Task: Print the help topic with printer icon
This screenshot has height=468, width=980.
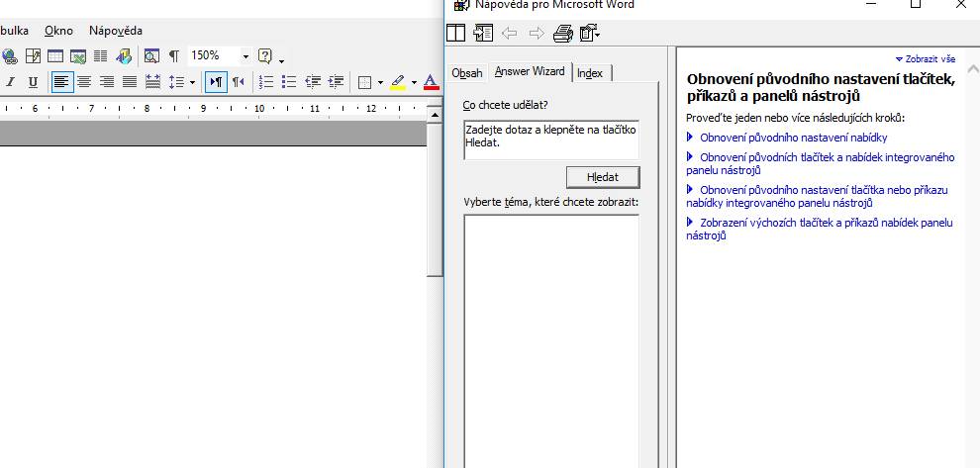Action: 563,33
